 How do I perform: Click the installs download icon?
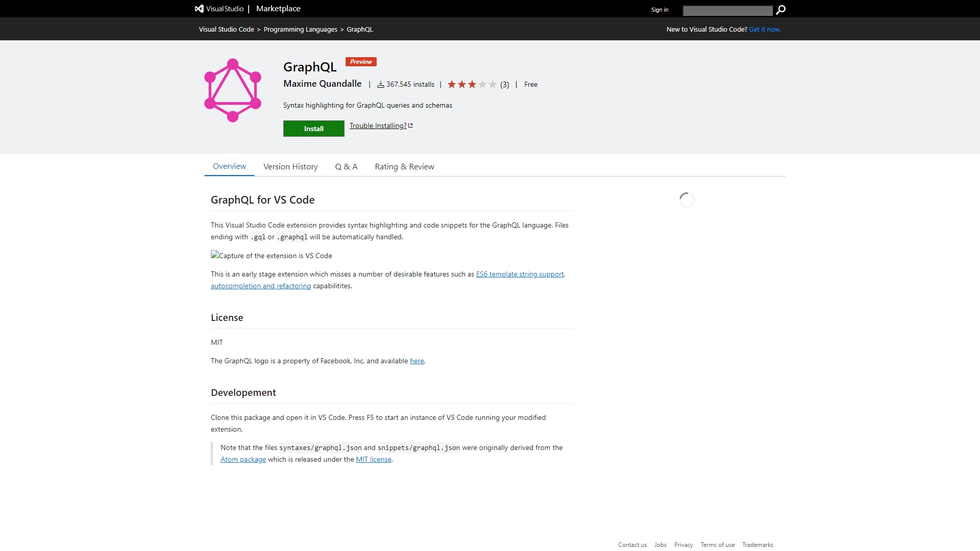[381, 84]
